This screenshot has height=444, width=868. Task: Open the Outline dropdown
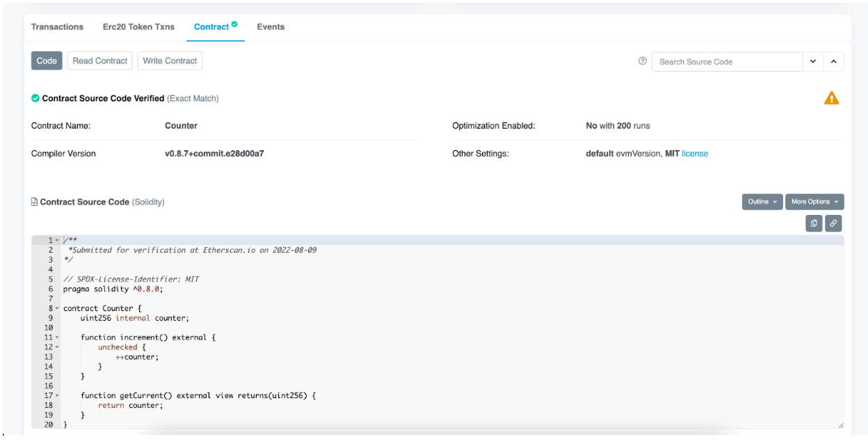click(x=762, y=201)
